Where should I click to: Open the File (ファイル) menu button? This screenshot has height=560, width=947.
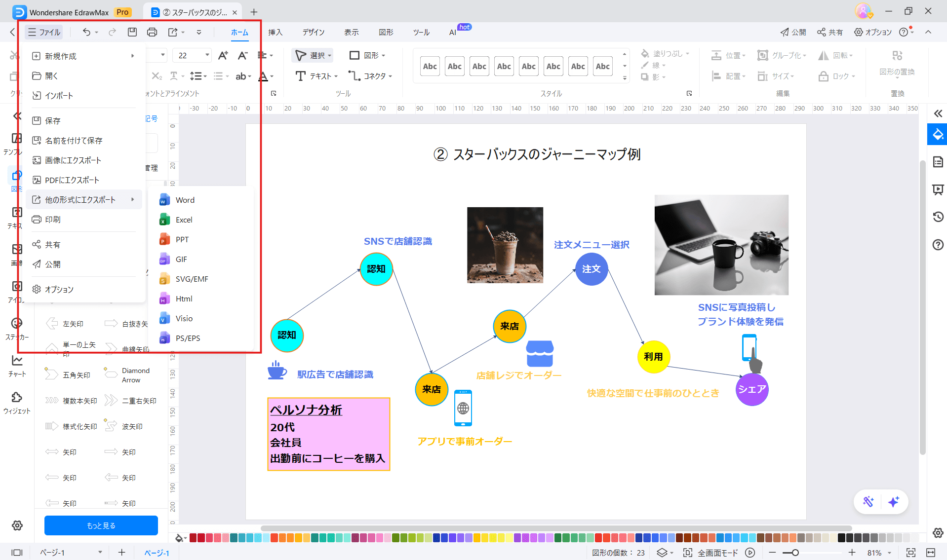pyautogui.click(x=44, y=32)
